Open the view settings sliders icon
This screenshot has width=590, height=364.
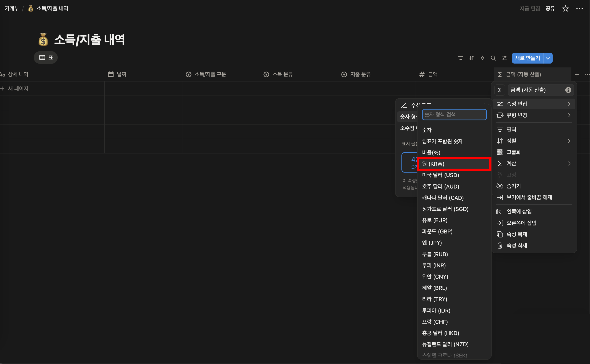coord(504,58)
